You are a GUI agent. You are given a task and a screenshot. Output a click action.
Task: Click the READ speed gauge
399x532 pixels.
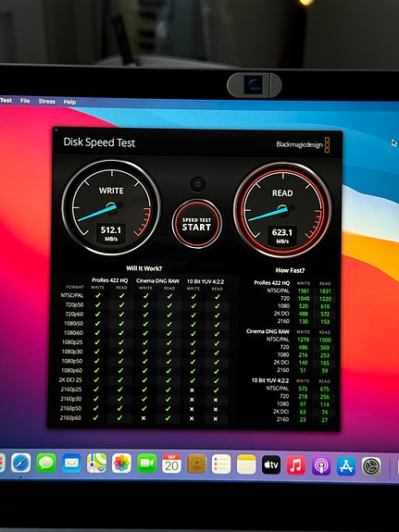282,210
